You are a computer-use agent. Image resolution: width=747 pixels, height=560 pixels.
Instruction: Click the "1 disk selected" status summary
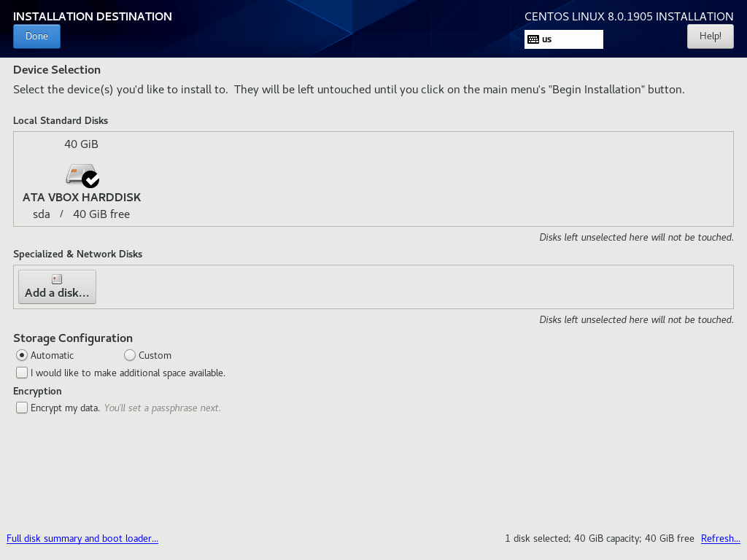click(599, 538)
